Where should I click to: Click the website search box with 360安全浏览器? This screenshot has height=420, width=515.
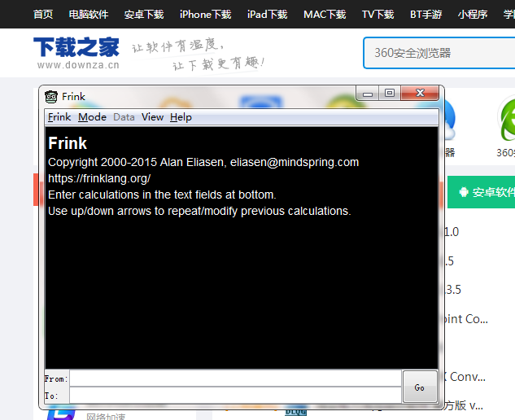click(x=439, y=53)
